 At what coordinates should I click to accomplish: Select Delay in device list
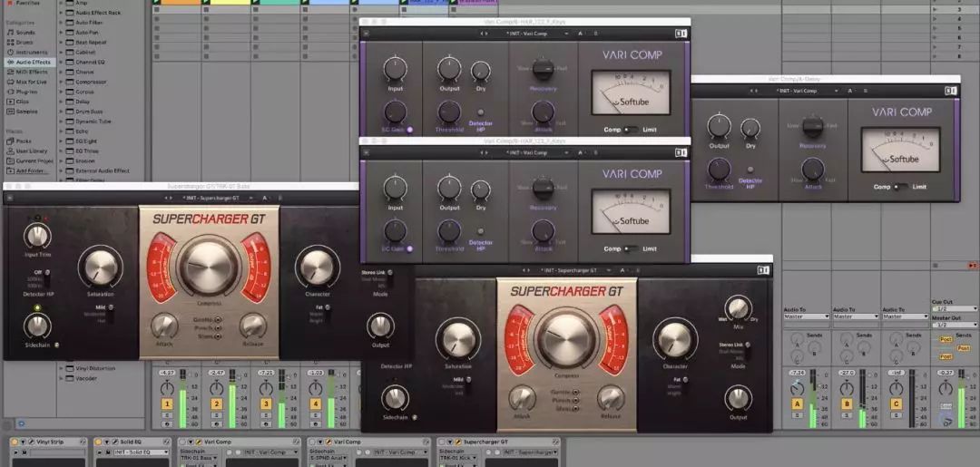click(x=83, y=102)
